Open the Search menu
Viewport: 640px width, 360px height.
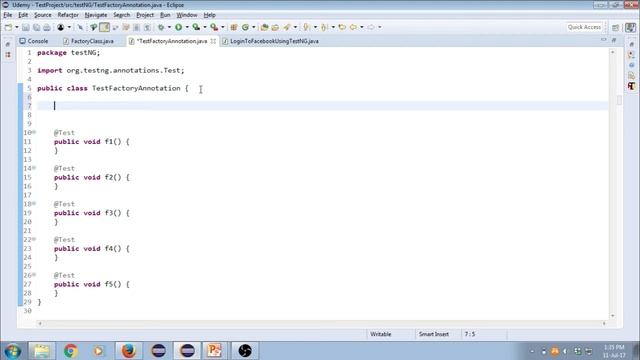[122, 15]
